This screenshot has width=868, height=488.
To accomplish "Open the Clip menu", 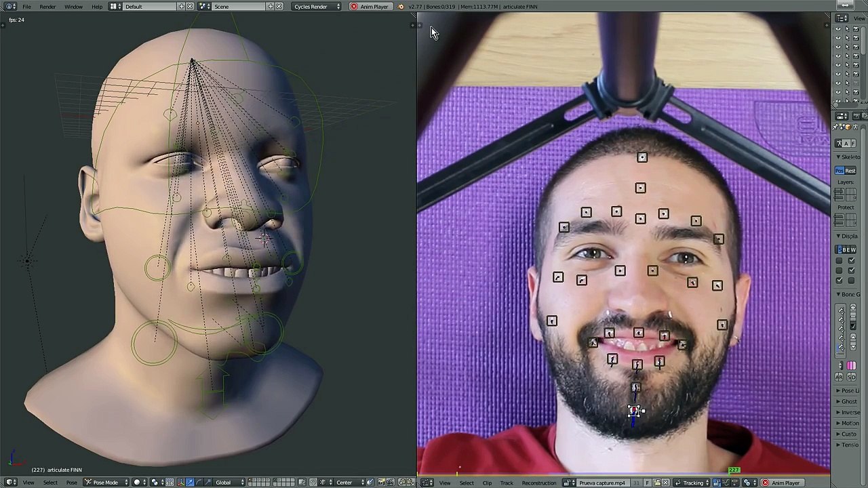I will (x=487, y=483).
